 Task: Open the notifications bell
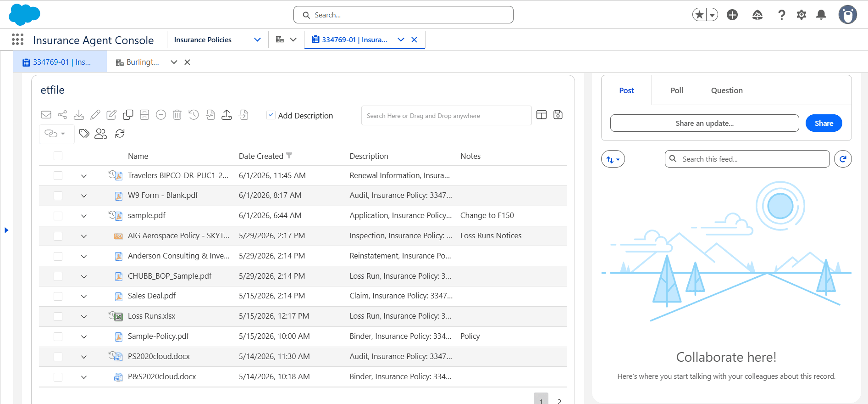[821, 15]
